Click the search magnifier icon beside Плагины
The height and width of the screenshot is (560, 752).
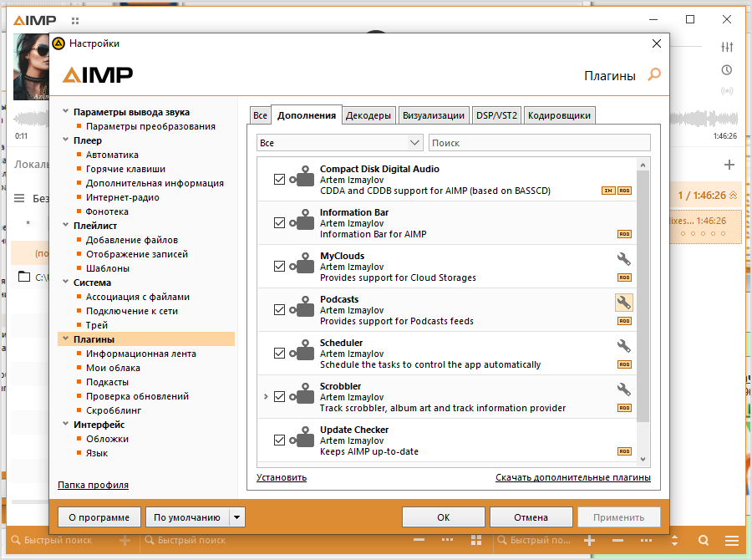pyautogui.click(x=654, y=75)
